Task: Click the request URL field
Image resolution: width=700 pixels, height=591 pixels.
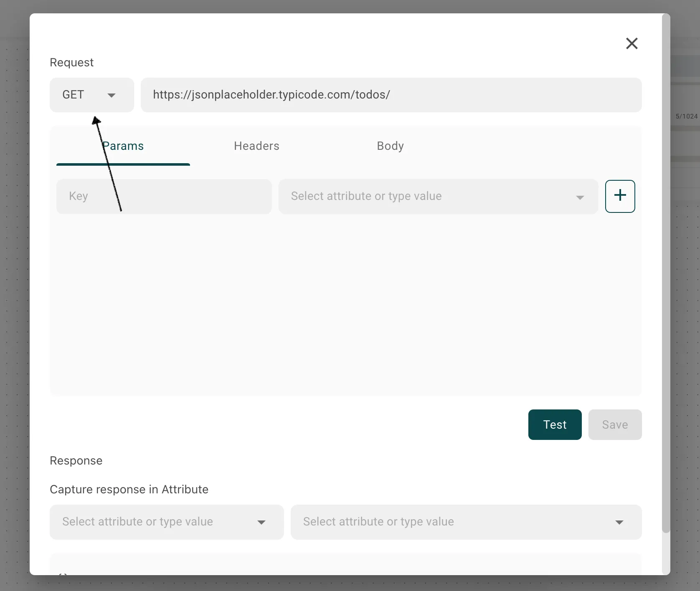Action: pos(391,95)
